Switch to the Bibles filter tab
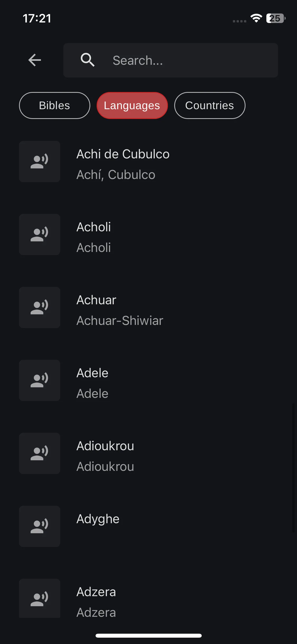The image size is (297, 644). coord(55,105)
